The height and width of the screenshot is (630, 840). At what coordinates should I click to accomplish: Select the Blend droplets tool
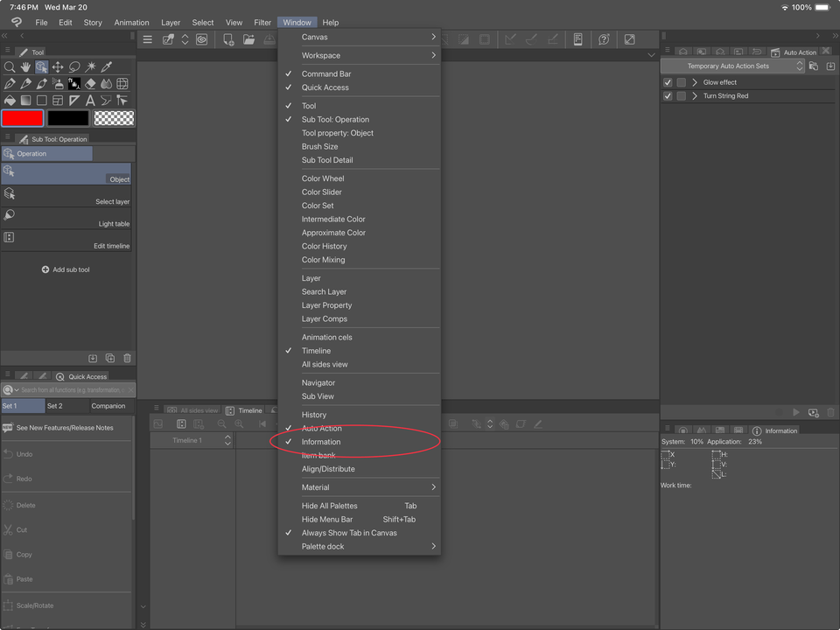click(x=106, y=84)
